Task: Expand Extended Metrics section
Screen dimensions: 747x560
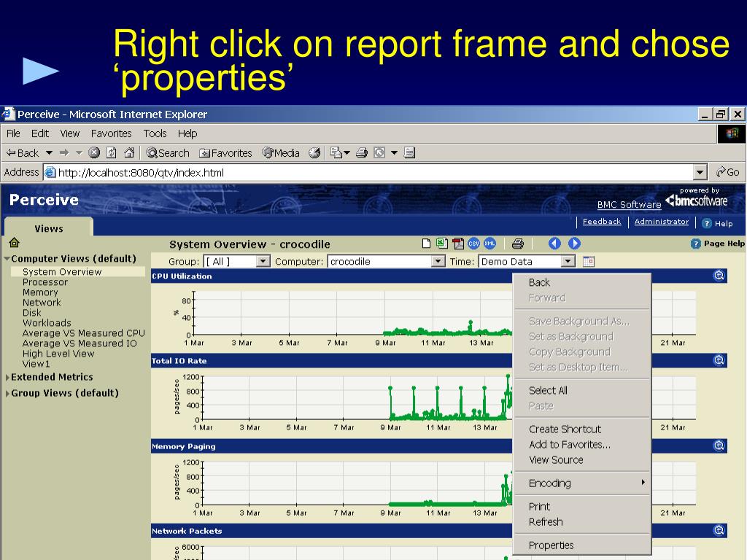Action: point(7,378)
